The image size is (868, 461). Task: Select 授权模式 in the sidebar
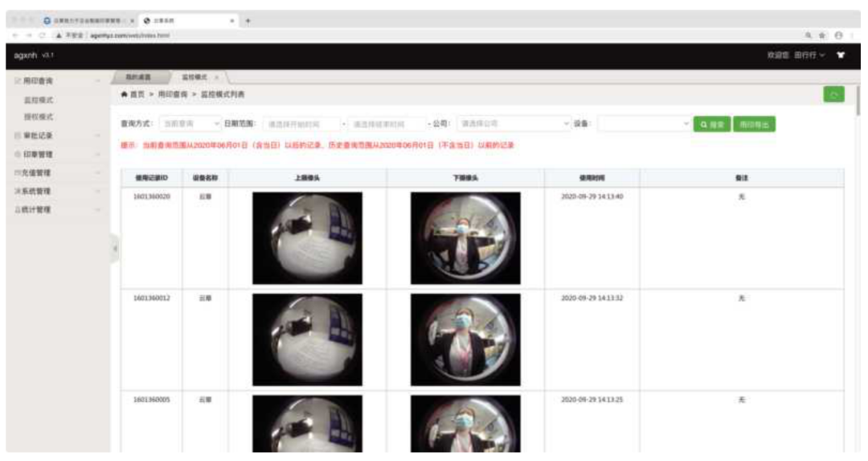pos(39,117)
